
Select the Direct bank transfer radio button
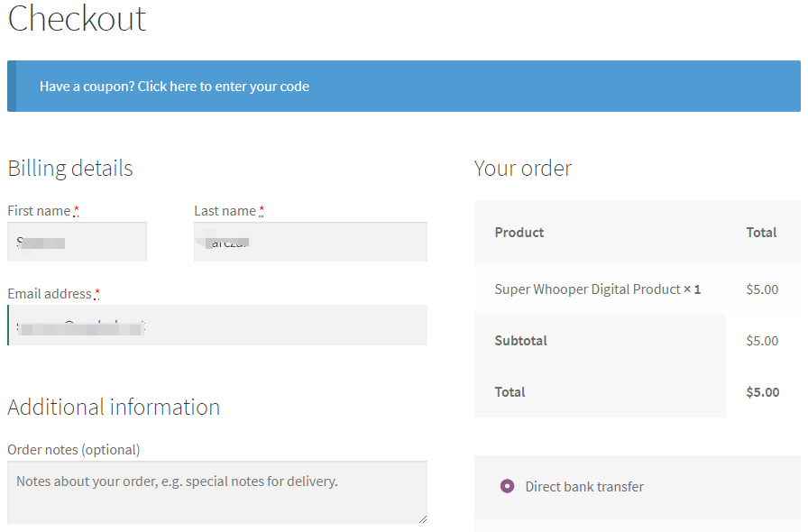click(x=507, y=486)
